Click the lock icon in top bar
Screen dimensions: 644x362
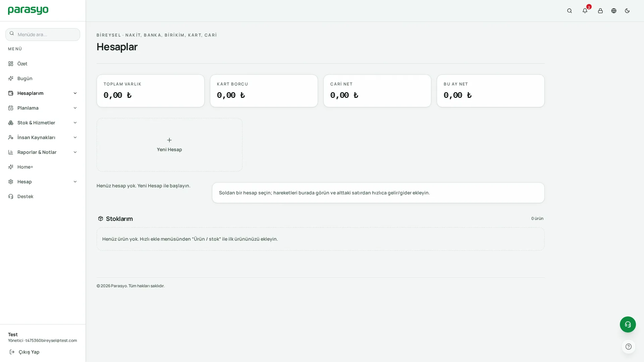tap(600, 11)
